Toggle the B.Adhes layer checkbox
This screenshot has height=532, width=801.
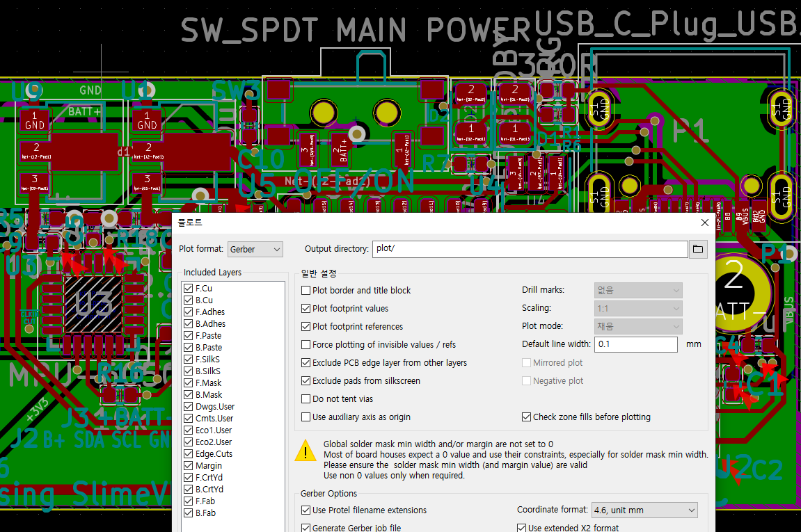click(188, 323)
